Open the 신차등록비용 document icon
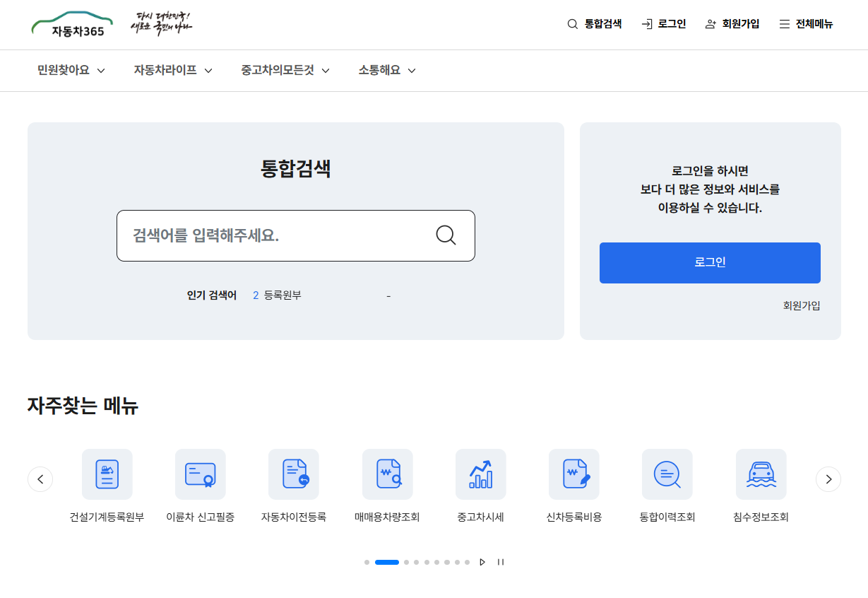 tap(574, 474)
